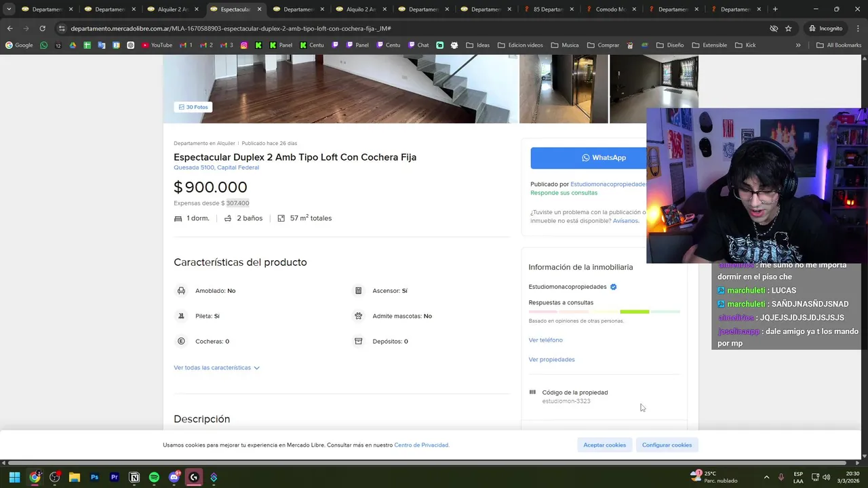The width and height of the screenshot is (868, 488).
Task: Close the Espectacular tab
Action: 259,9
